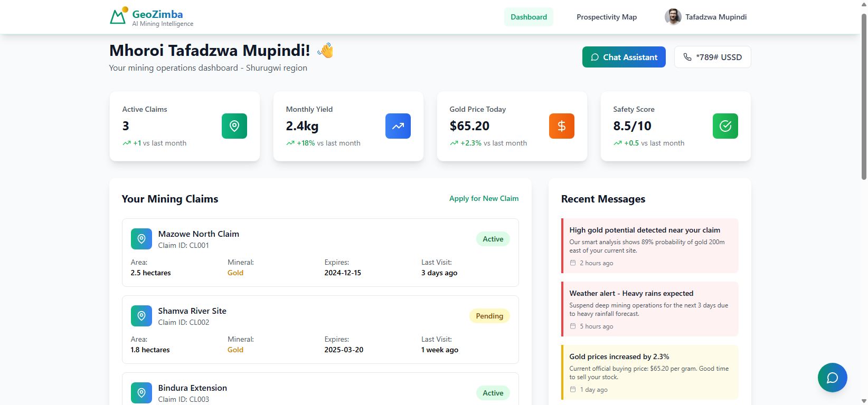Click the GeoZimba mountain logo icon

pos(119,16)
